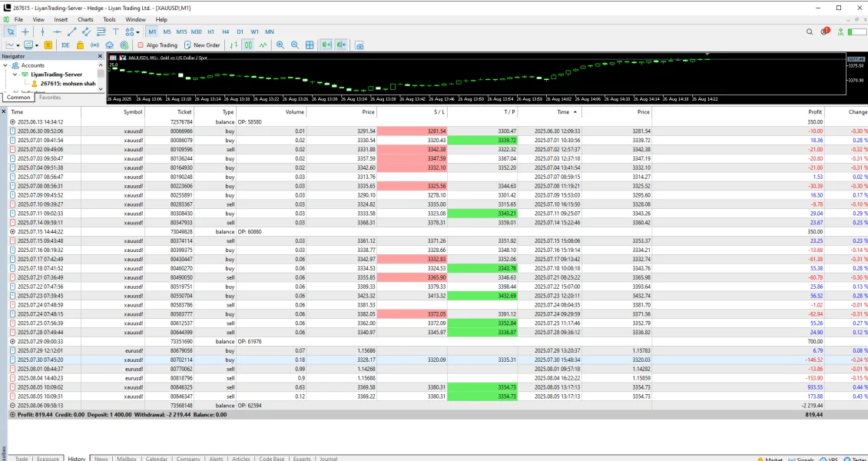Open the search magnifier in toolbar
The image size is (868, 461).
pyautogui.click(x=810, y=32)
